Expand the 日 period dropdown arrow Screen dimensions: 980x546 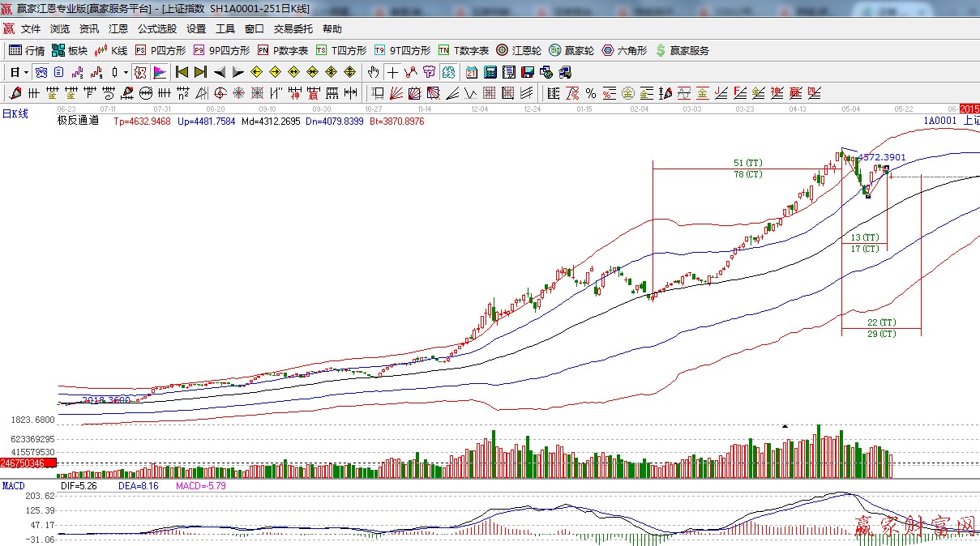click(26, 72)
